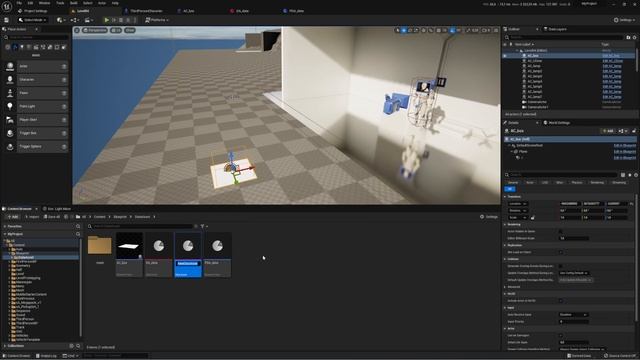The width and height of the screenshot is (640, 360).
Task: Toggle visibility of selected Outliner actor
Action: (505, 56)
